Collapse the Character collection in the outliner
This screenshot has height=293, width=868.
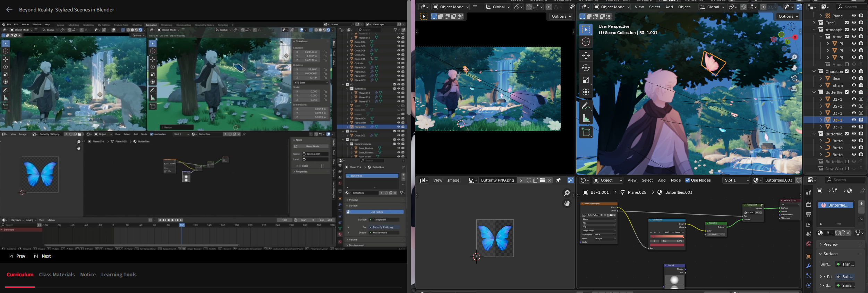pos(814,71)
